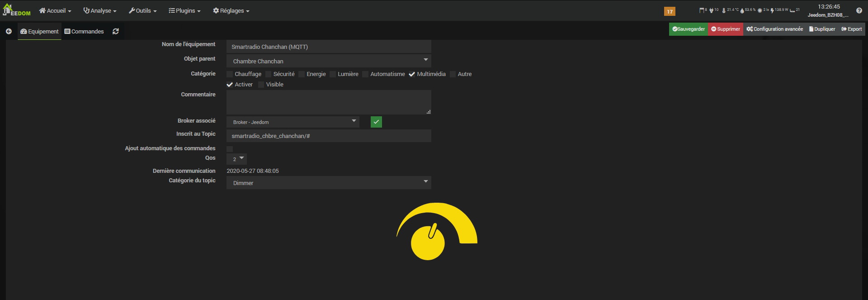Open the Plugins menu

[x=184, y=10]
